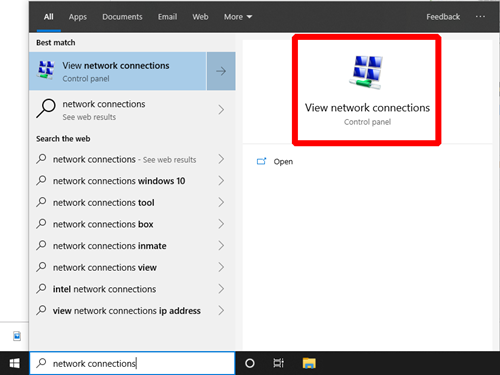This screenshot has height=375, width=500.
Task: Open the More filter dropdown
Action: (x=238, y=17)
